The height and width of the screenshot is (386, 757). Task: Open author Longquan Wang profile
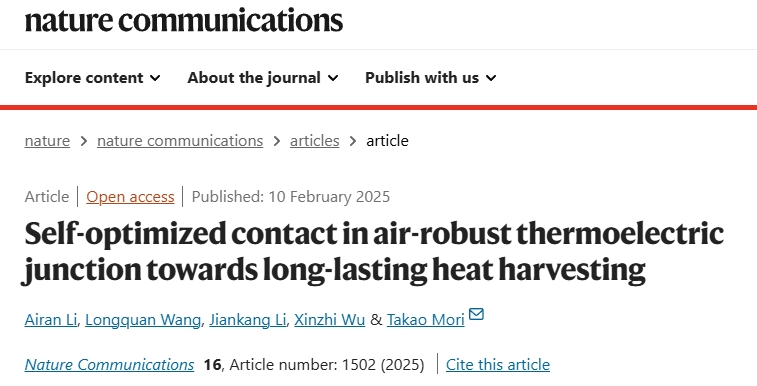[143, 320]
